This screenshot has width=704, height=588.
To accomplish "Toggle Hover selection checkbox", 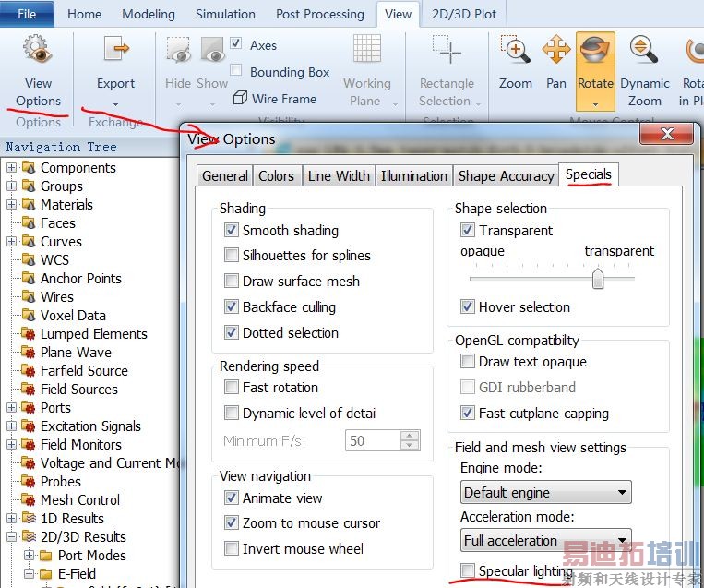I will click(468, 306).
